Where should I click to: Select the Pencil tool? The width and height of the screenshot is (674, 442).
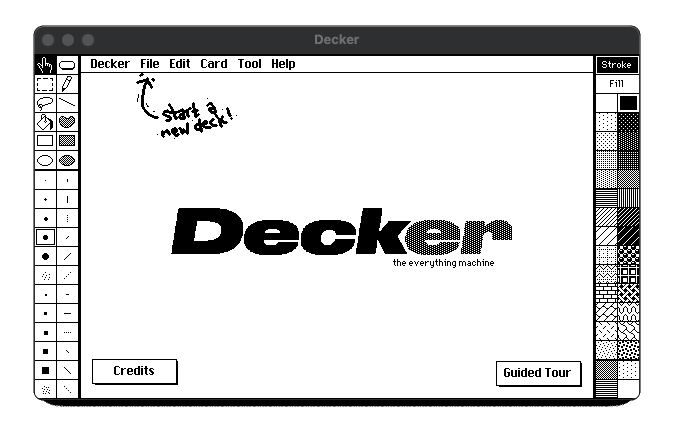(x=67, y=84)
